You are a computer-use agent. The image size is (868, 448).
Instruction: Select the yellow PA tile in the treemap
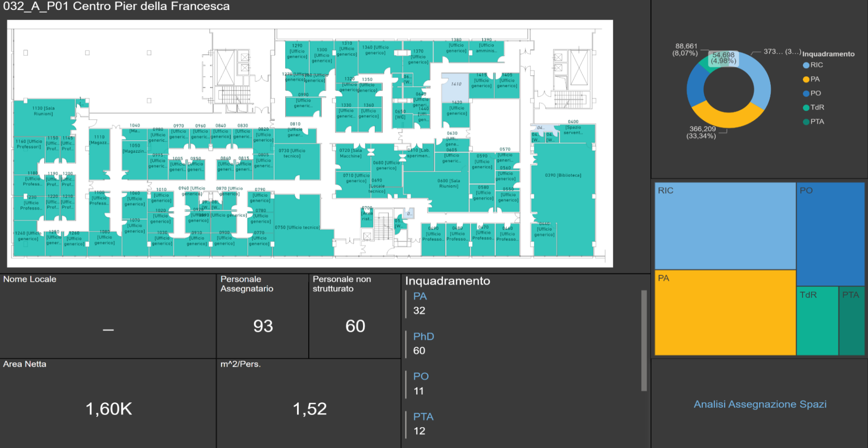[x=725, y=313]
